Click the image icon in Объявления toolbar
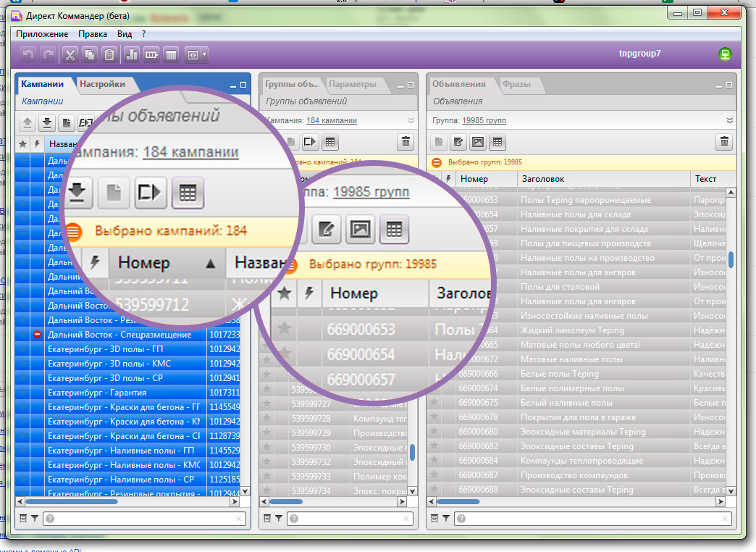 coord(478,142)
